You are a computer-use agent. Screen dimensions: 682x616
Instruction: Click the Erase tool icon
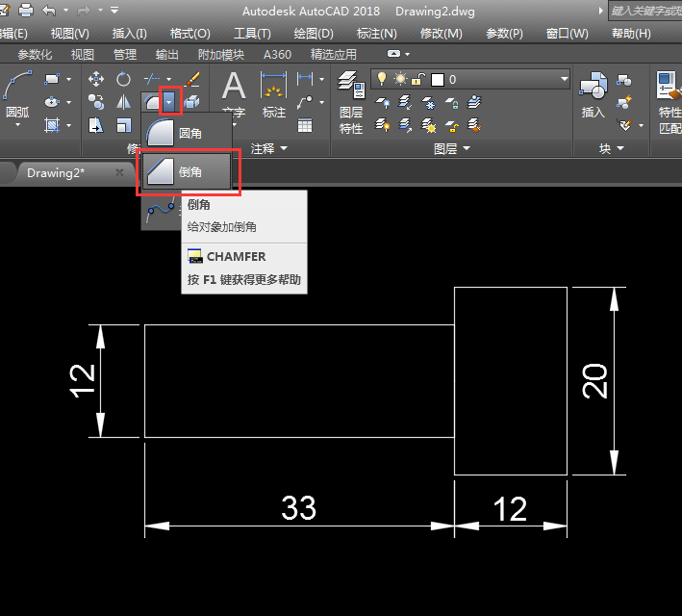tap(192, 79)
